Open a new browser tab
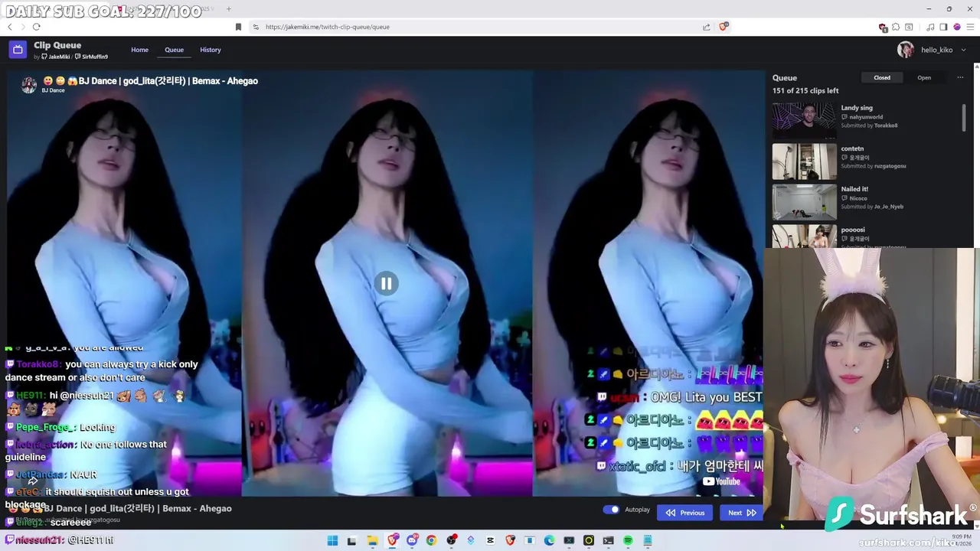The height and width of the screenshot is (551, 980). (x=228, y=9)
